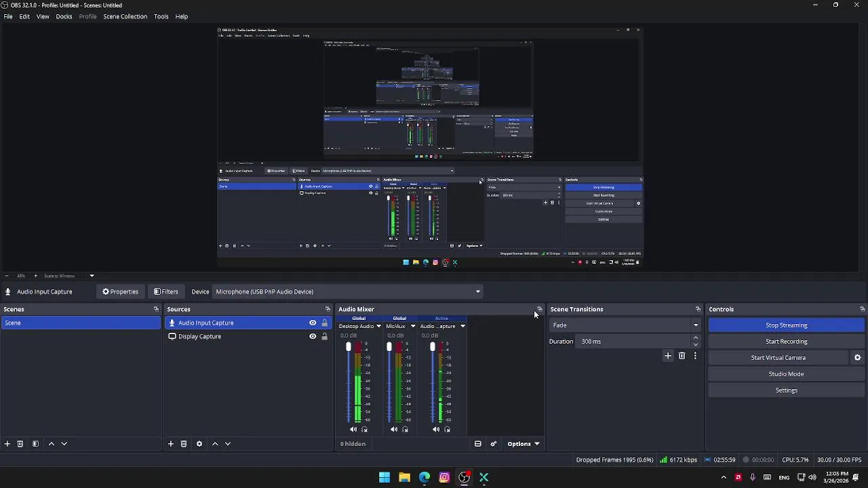Open transition properties three-dot menu
Image resolution: width=868 pixels, height=488 pixels.
tap(695, 356)
